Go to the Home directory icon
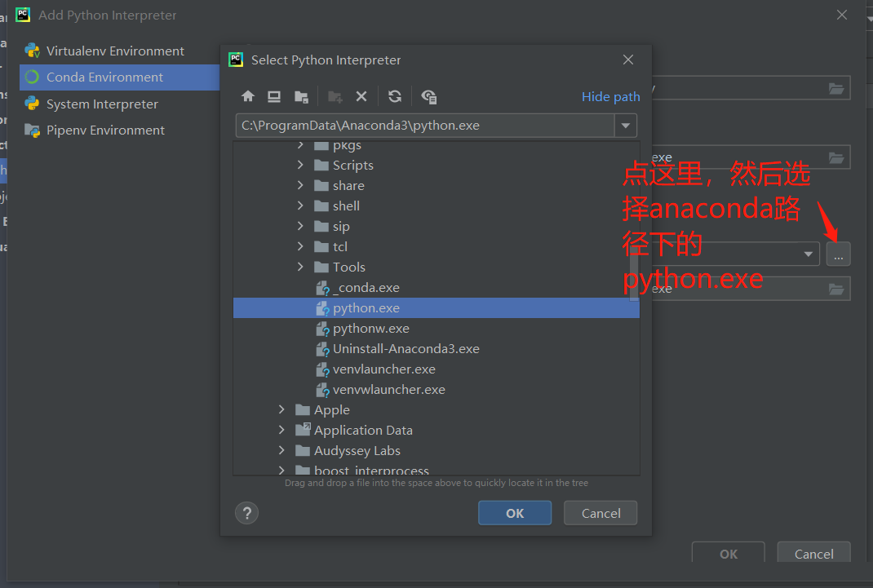 [248, 96]
